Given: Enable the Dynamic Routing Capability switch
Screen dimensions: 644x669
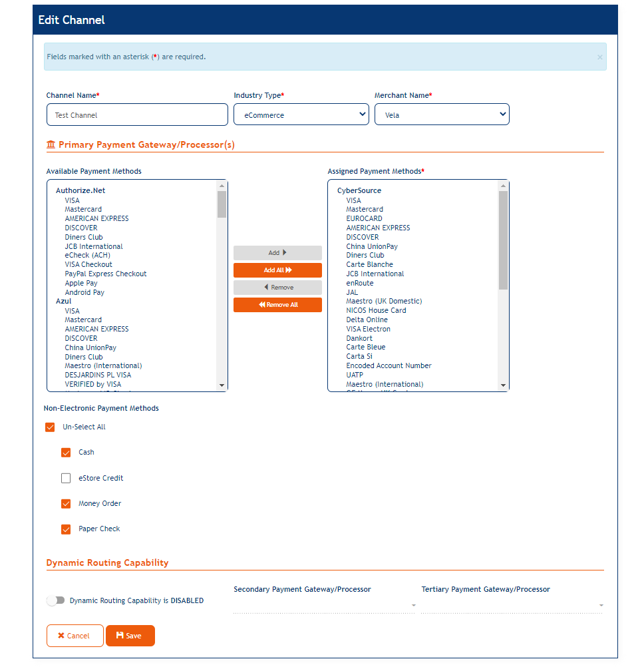Looking at the screenshot, I should [x=56, y=600].
